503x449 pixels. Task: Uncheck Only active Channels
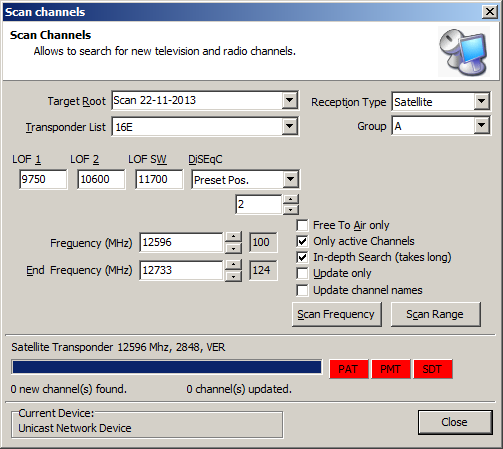coord(302,241)
